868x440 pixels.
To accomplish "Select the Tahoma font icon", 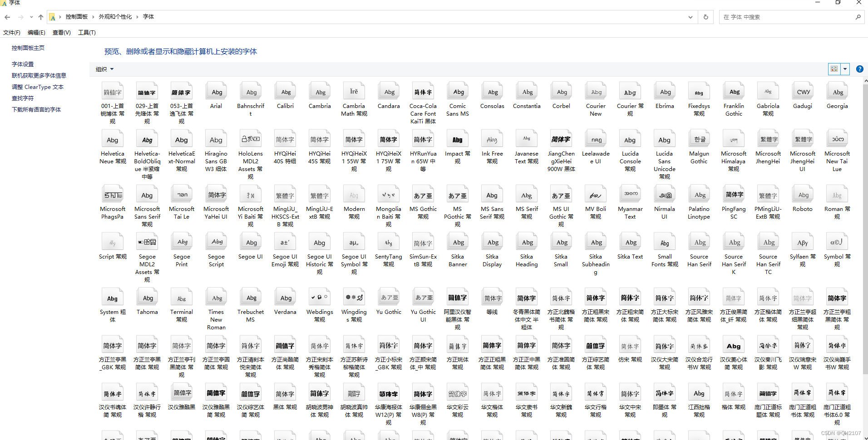I will pyautogui.click(x=147, y=298).
